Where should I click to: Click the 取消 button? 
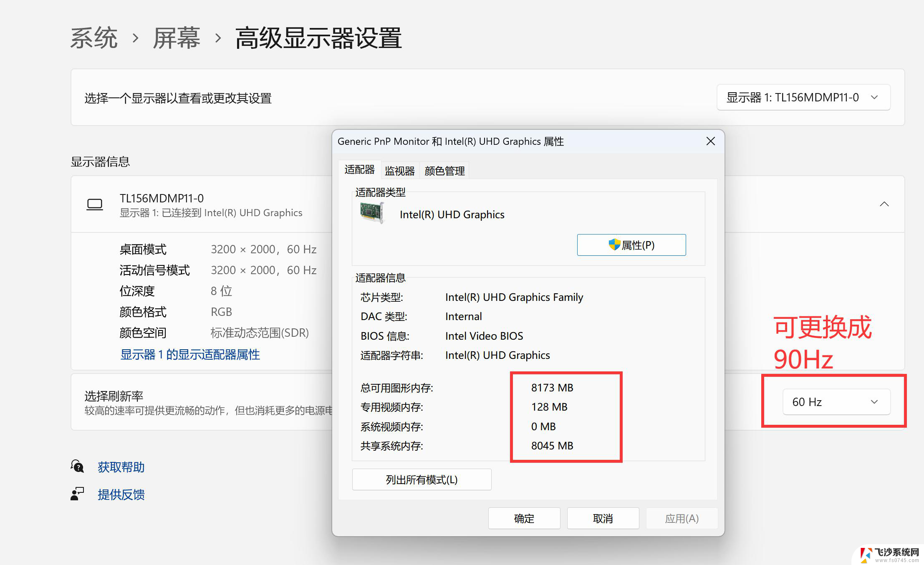(x=603, y=518)
